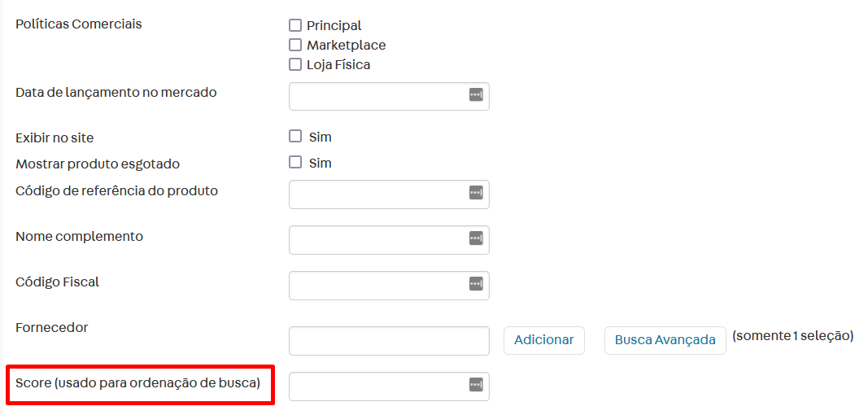Focus the Score text input
Image resolution: width=868 pixels, height=415 pixels.
coord(378,386)
